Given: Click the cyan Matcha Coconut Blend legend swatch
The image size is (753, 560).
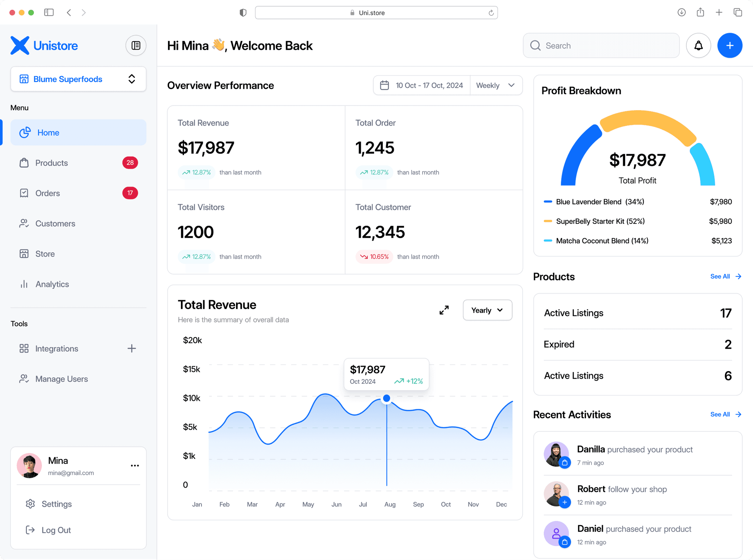Looking at the screenshot, I should [548, 241].
